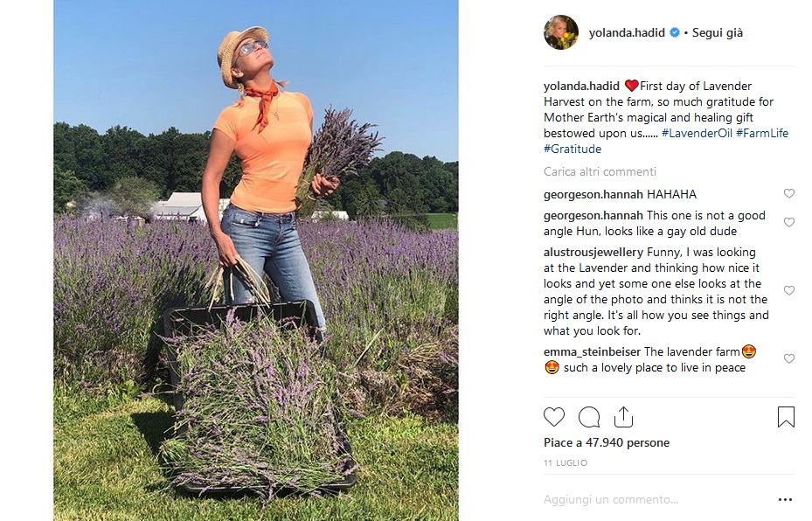Like georgeson.hannah's HAHAHA comment
This screenshot has width=812, height=521.
(x=788, y=194)
